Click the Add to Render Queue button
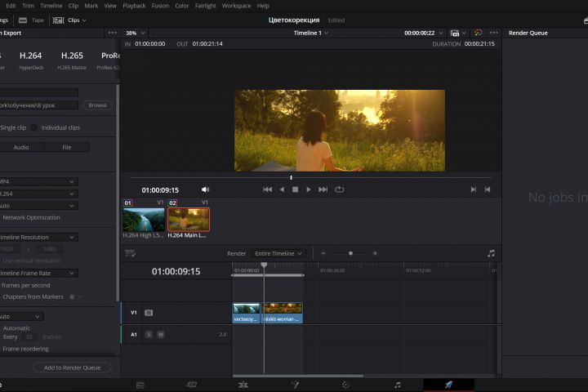The height and width of the screenshot is (392, 588). pos(72,367)
